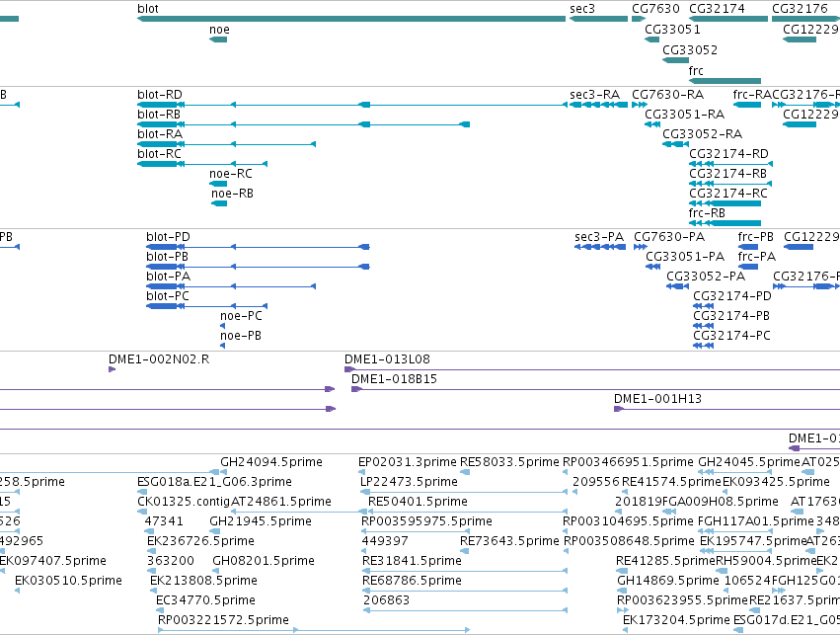Image resolution: width=840 pixels, height=635 pixels.
Task: Select the frc gene bar
Action: click(725, 81)
